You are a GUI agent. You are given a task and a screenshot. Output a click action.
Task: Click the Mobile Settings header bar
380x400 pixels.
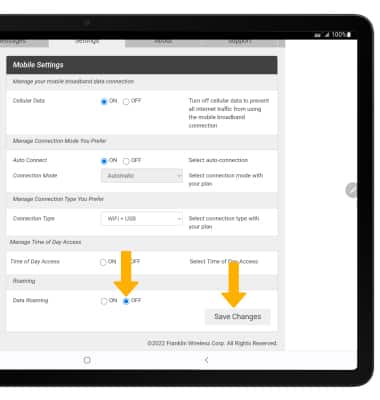142,65
